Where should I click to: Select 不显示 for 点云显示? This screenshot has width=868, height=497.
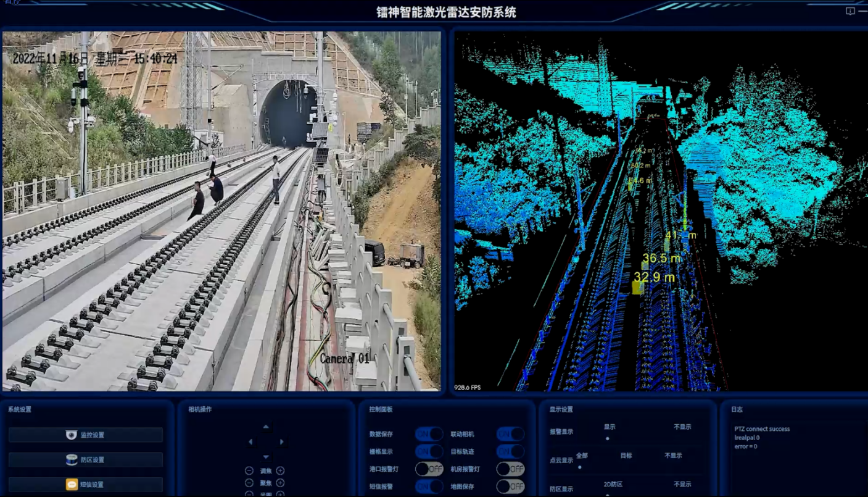673,455
